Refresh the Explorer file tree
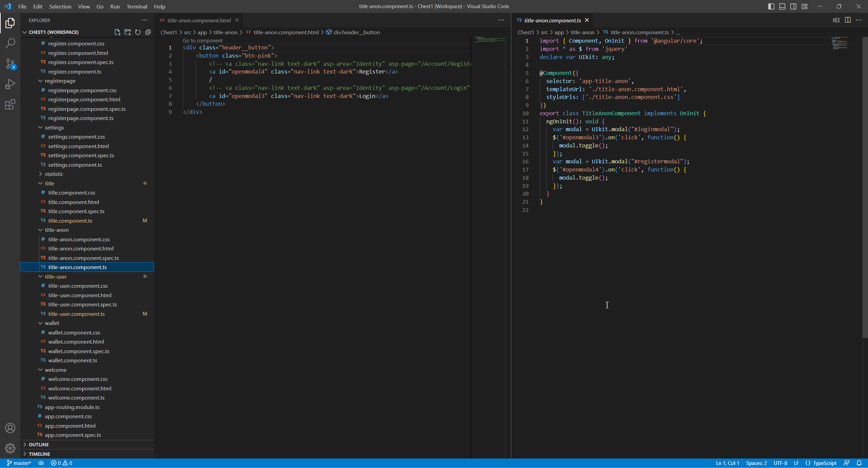 pos(138,32)
